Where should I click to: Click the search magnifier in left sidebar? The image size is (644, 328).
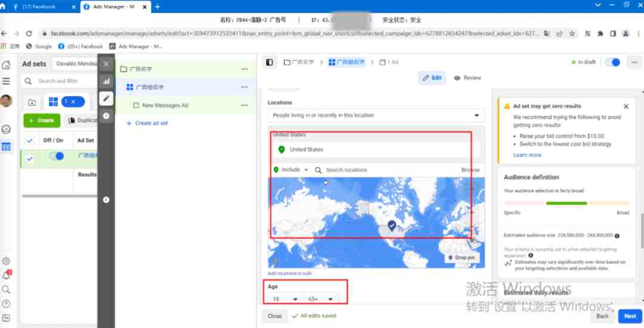tap(6, 290)
